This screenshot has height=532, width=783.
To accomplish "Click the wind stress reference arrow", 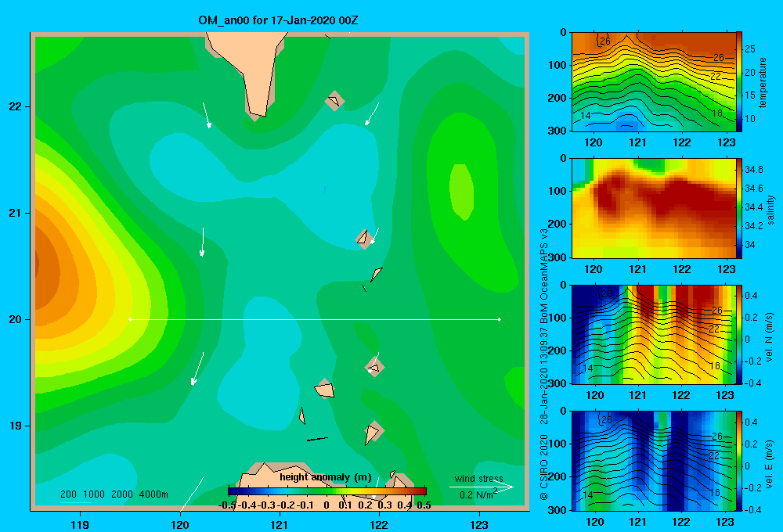I will 482,486.
